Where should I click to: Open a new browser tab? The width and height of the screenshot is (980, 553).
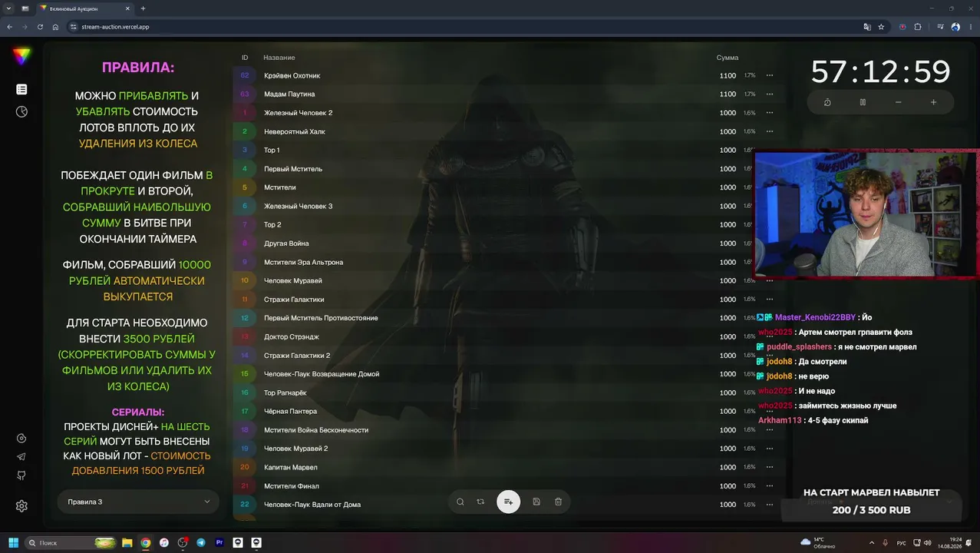point(143,8)
